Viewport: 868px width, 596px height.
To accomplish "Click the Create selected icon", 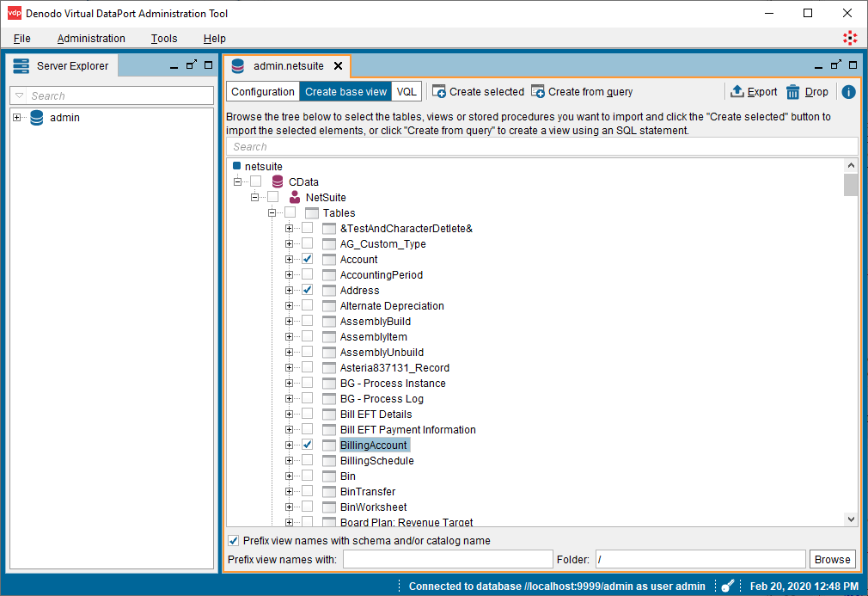I will click(439, 92).
